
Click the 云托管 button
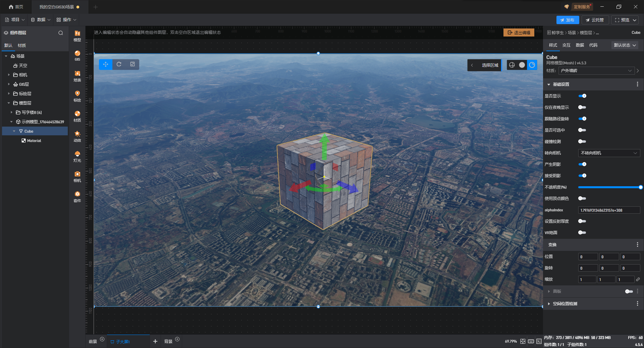595,20
